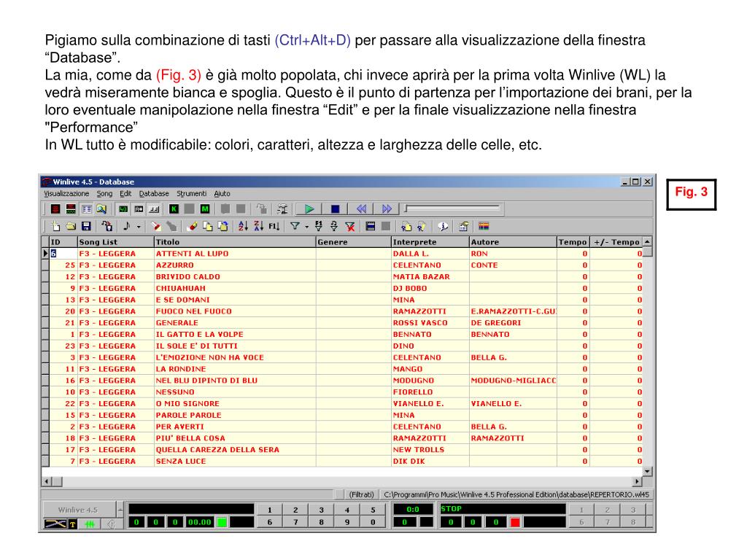Screen dimensions: 747x560
Task: Click the film-strip icon in second toolbar
Action: (x=371, y=227)
